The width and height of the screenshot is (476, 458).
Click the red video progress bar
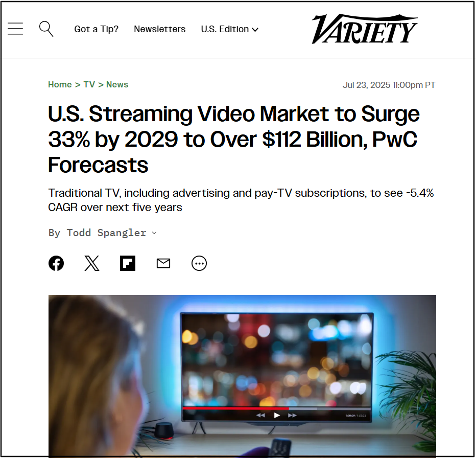[x=235, y=408]
